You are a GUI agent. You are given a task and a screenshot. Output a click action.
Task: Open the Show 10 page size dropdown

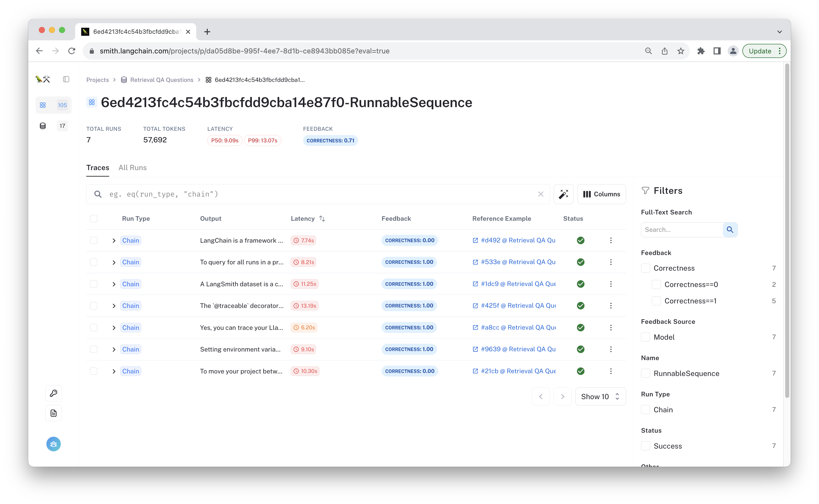[x=600, y=396]
